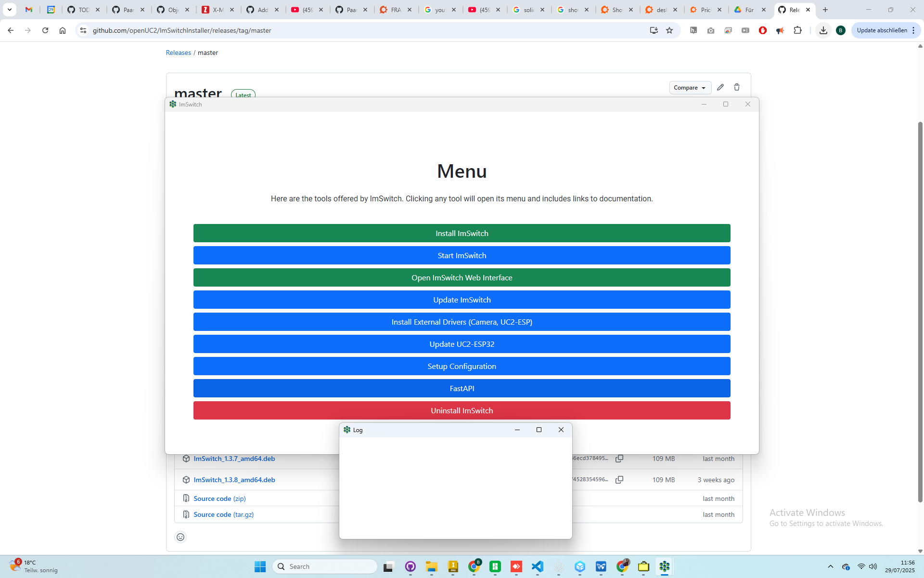Click page vertical scrollbar thumb
Screen dimensions: 924x578
[920, 312]
